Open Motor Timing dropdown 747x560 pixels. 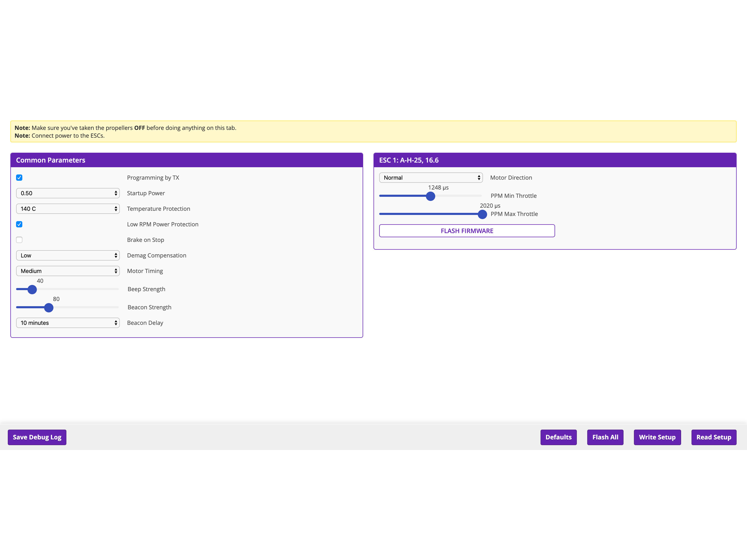pos(67,271)
